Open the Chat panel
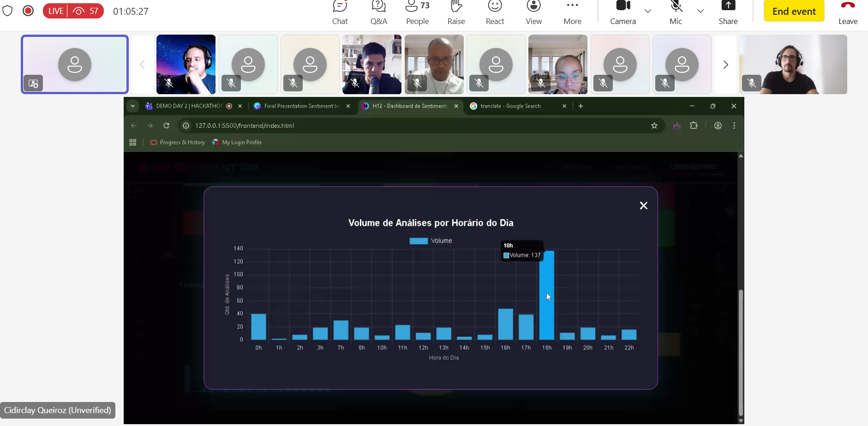The image size is (868, 426). 340,12
